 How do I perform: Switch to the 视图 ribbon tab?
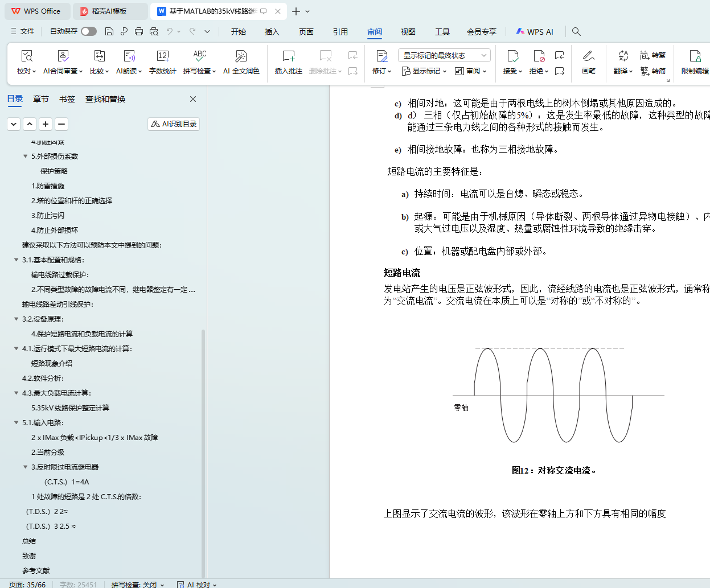coord(408,32)
